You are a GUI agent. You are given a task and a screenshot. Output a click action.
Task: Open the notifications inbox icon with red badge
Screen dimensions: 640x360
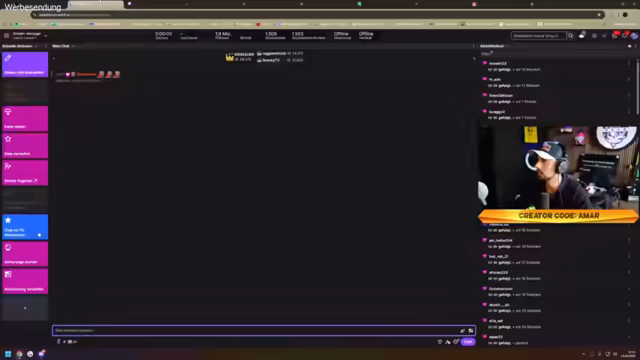pyautogui.click(x=615, y=36)
